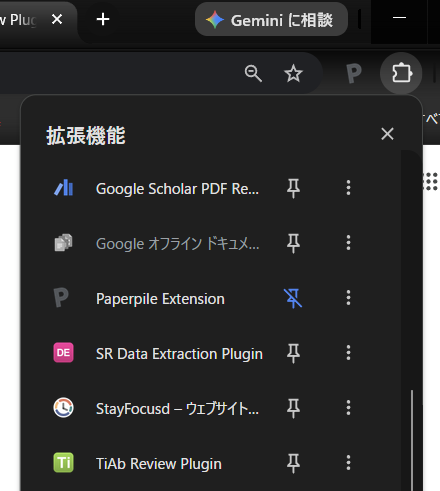Click the extensions list scrollbar thumb

click(x=412, y=440)
